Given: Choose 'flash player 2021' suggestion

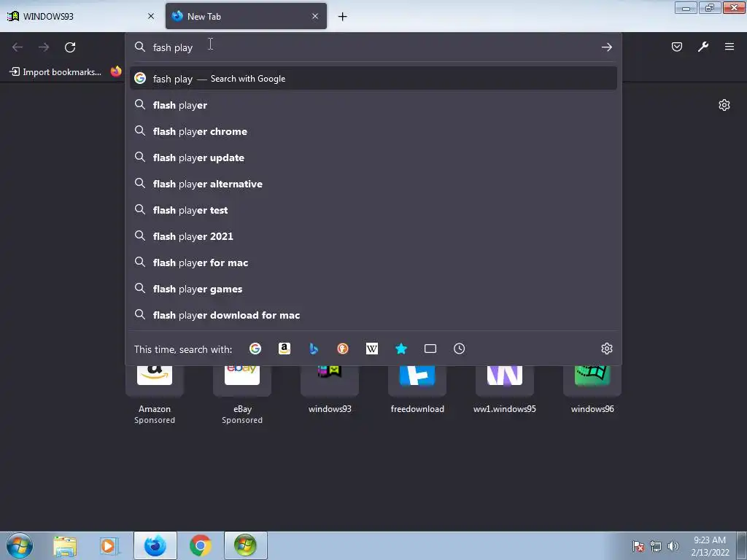Looking at the screenshot, I should tap(373, 236).
